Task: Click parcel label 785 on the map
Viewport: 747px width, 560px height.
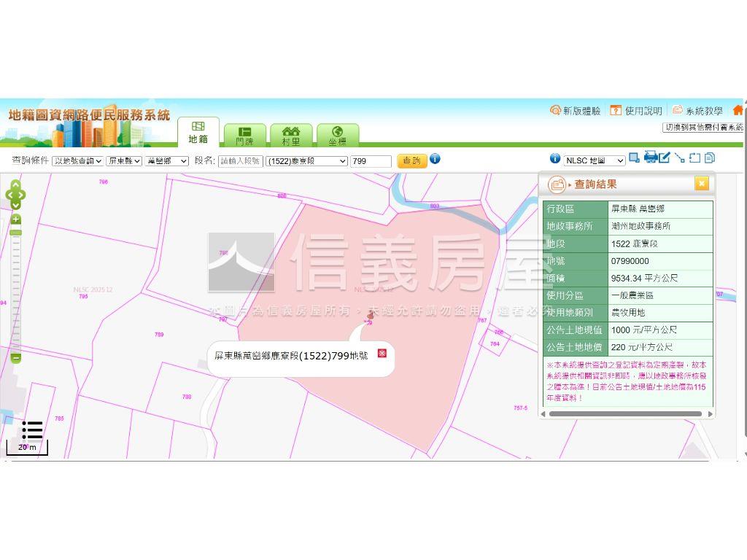Action: pyautogui.click(x=59, y=419)
